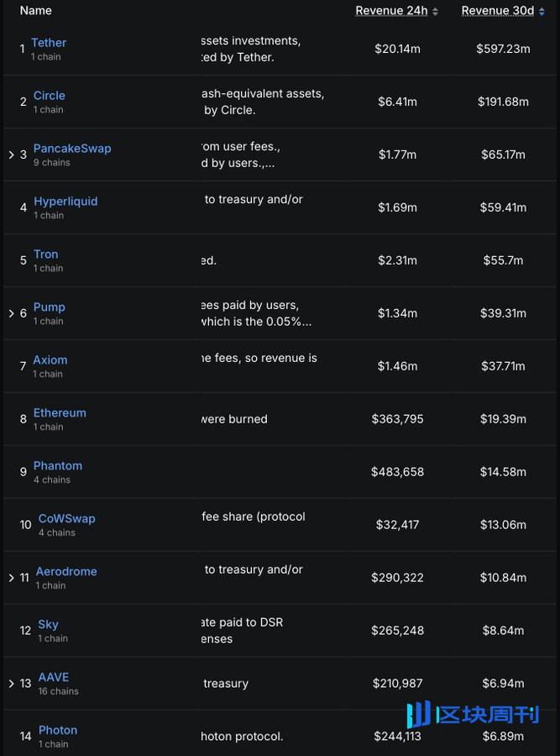Open the Circle protocol link
This screenshot has width=560, height=756.
click(50, 96)
